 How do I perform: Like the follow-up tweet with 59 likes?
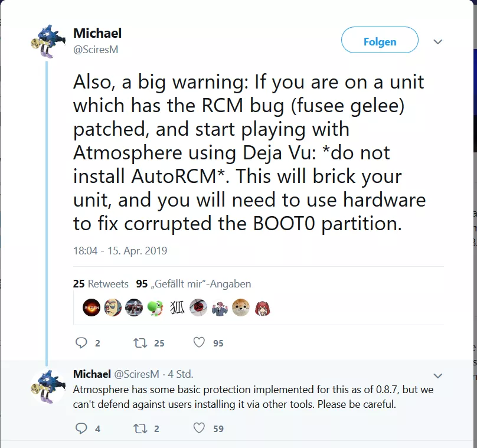[199, 428]
